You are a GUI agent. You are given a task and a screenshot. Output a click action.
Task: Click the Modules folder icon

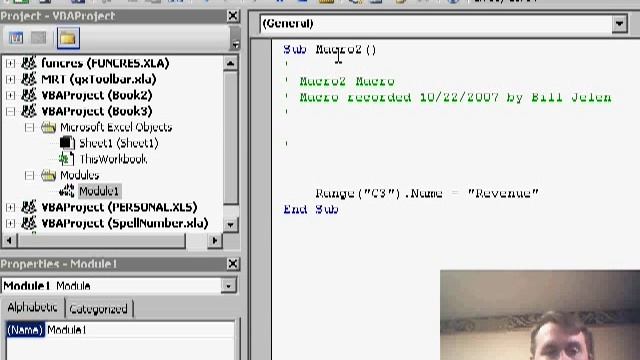(x=49, y=175)
